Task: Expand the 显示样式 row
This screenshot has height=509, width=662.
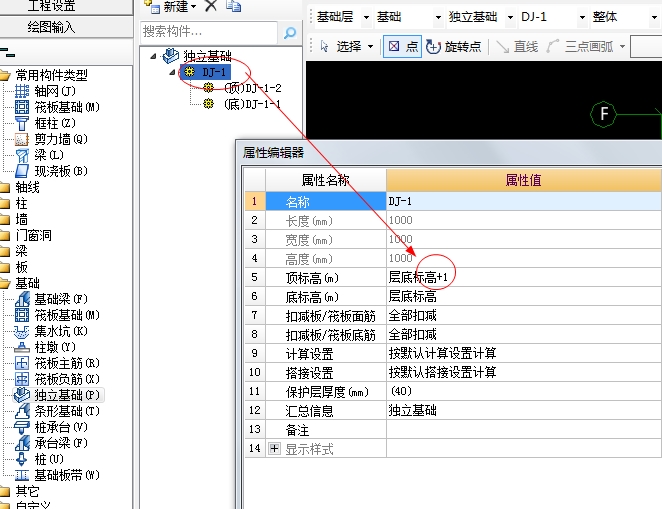Action: pyautogui.click(x=274, y=448)
